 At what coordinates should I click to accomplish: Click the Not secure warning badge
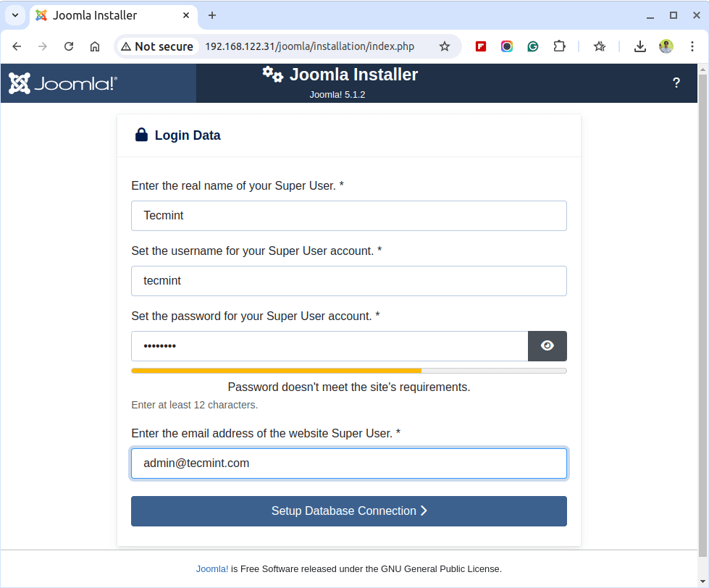(x=157, y=46)
